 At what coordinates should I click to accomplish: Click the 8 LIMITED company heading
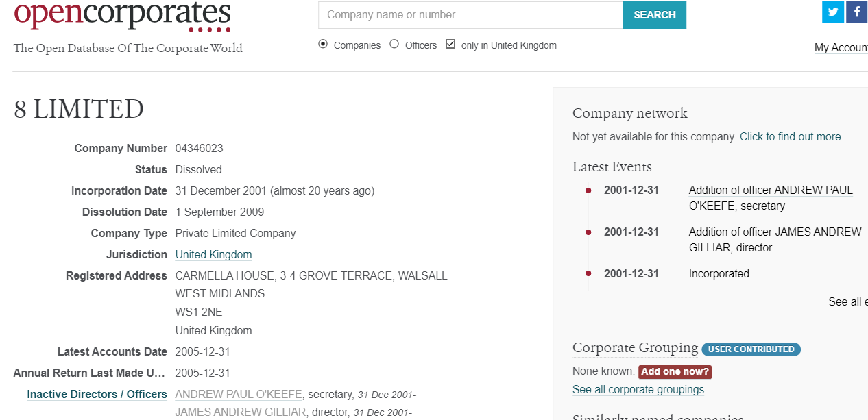coord(79,110)
